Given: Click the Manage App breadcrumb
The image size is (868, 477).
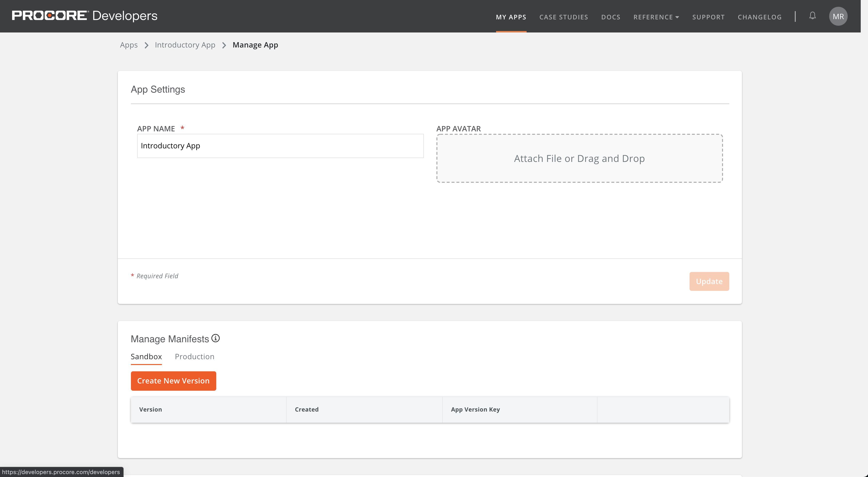Looking at the screenshot, I should (x=255, y=45).
